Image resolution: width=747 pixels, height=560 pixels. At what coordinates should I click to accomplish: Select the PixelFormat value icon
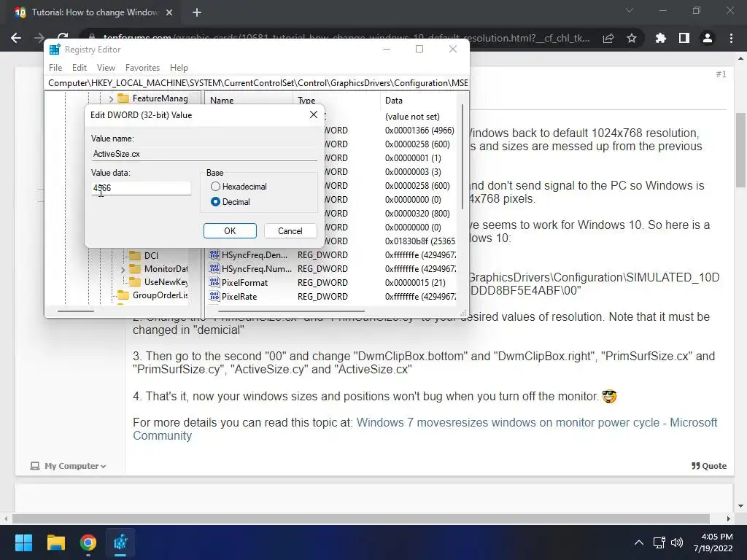click(x=214, y=282)
